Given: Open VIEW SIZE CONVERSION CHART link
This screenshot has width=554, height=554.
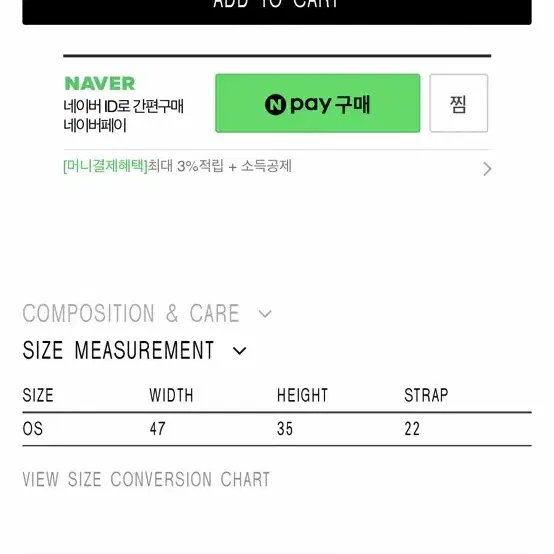Looking at the screenshot, I should (146, 479).
